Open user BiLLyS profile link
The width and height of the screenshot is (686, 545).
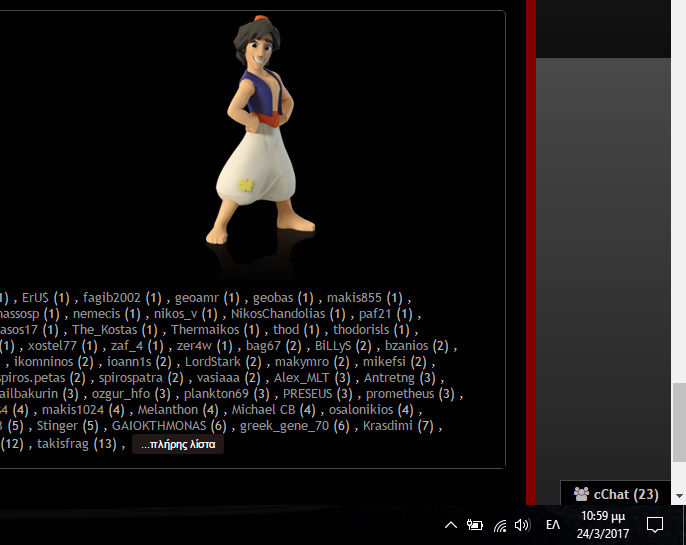tap(332, 346)
